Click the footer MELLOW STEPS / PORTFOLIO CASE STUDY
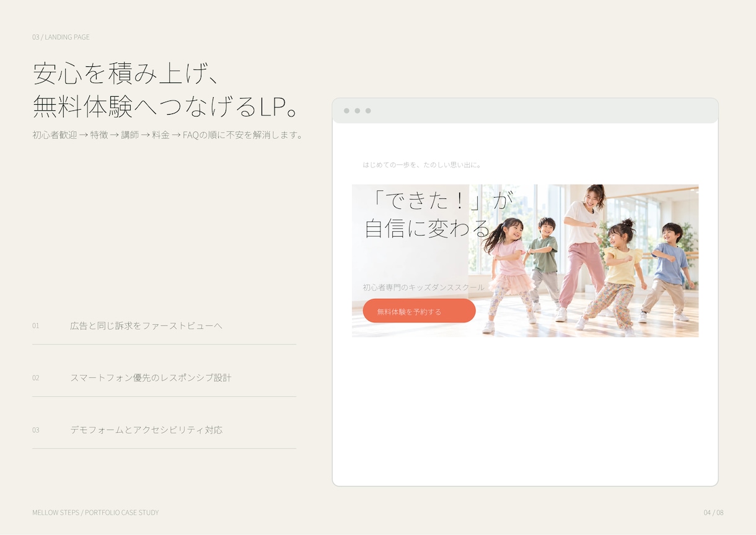The height and width of the screenshot is (535, 756). (x=95, y=513)
